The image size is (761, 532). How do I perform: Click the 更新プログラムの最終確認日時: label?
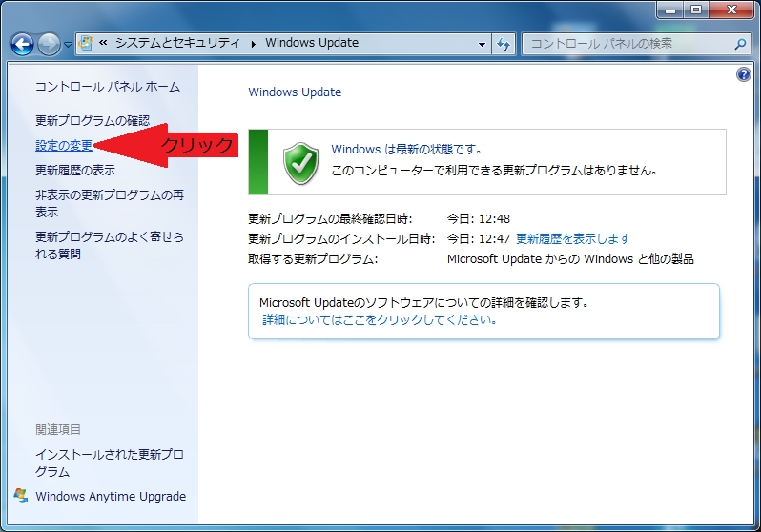330,219
